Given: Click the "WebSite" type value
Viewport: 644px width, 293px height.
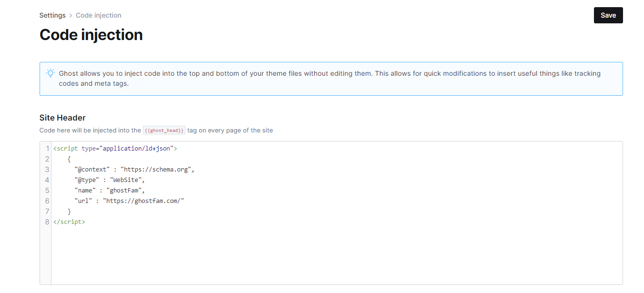Looking at the screenshot, I should (x=126, y=180).
